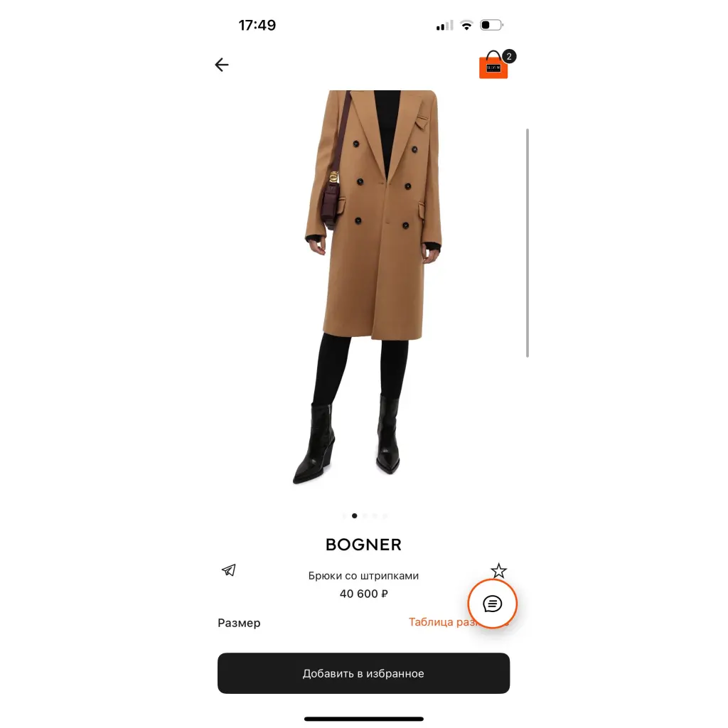Tap the home indicator bar

point(363,719)
